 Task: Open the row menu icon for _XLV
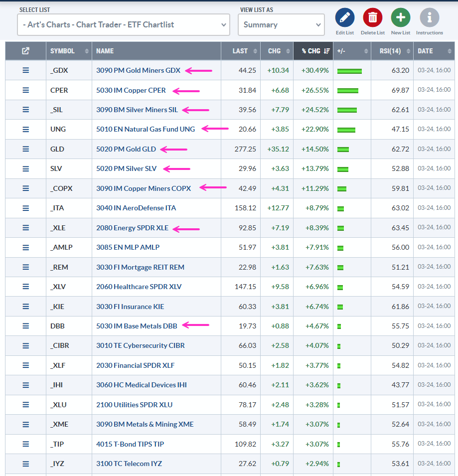pyautogui.click(x=26, y=287)
